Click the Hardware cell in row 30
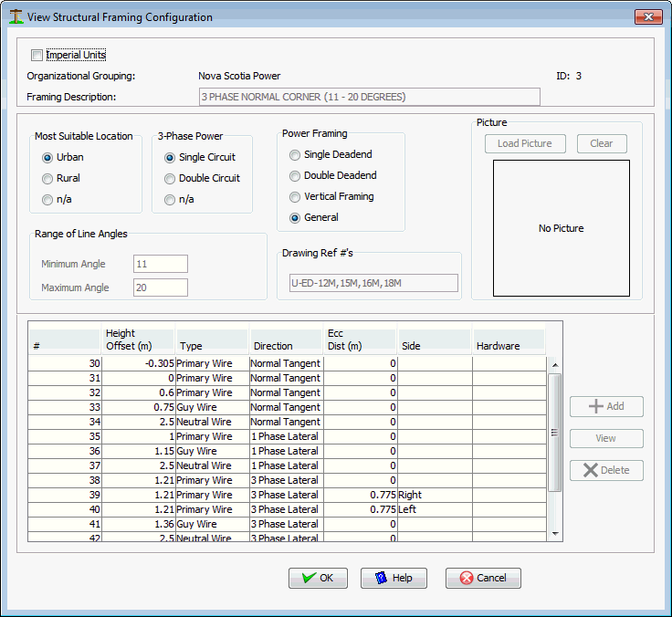 (509, 363)
